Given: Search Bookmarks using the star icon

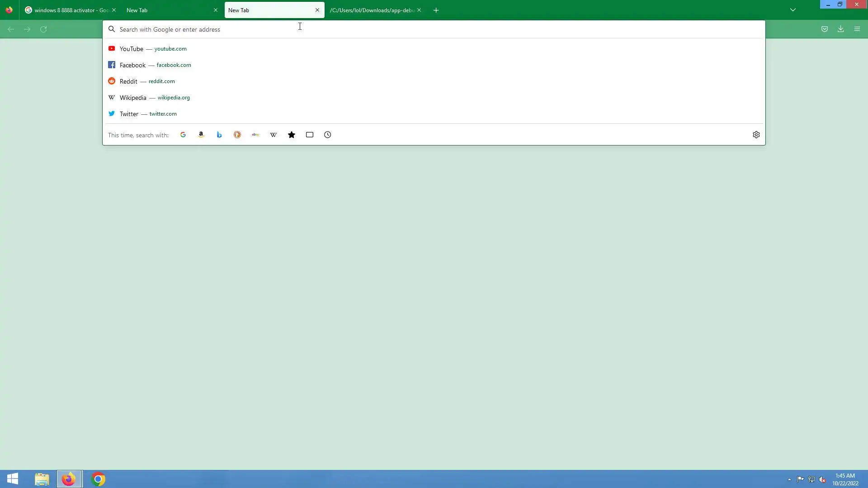Looking at the screenshot, I should [x=292, y=135].
